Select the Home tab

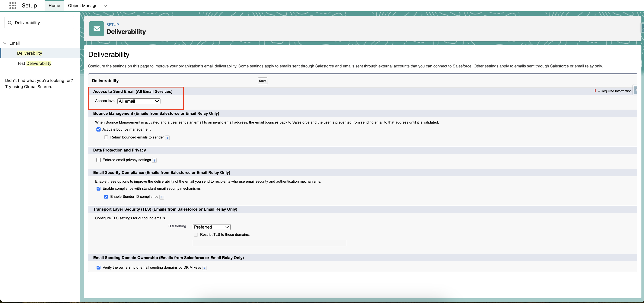(54, 6)
